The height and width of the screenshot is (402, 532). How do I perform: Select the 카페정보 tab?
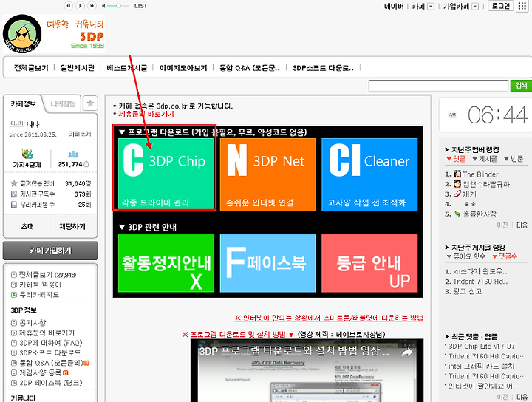[x=23, y=103]
